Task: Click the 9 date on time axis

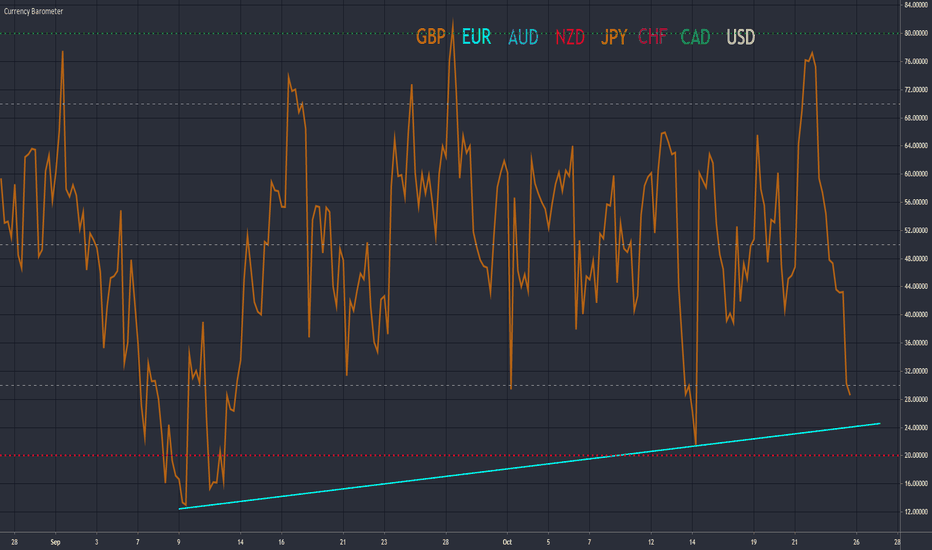Action: [x=178, y=542]
